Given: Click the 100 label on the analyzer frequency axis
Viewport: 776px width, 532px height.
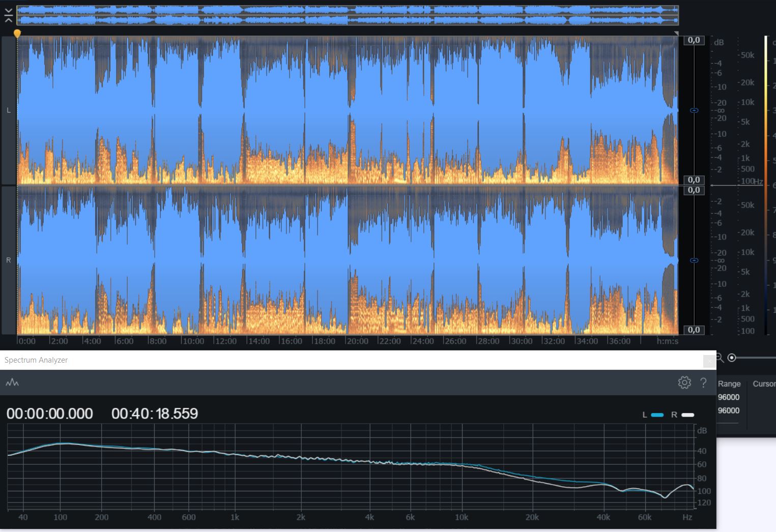Looking at the screenshot, I should [x=60, y=517].
